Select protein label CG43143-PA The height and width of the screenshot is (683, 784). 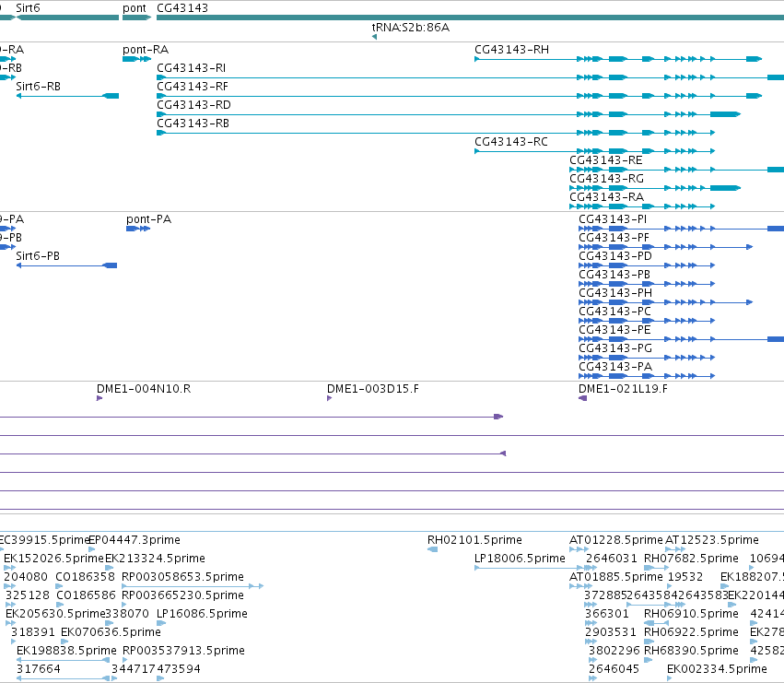point(615,367)
